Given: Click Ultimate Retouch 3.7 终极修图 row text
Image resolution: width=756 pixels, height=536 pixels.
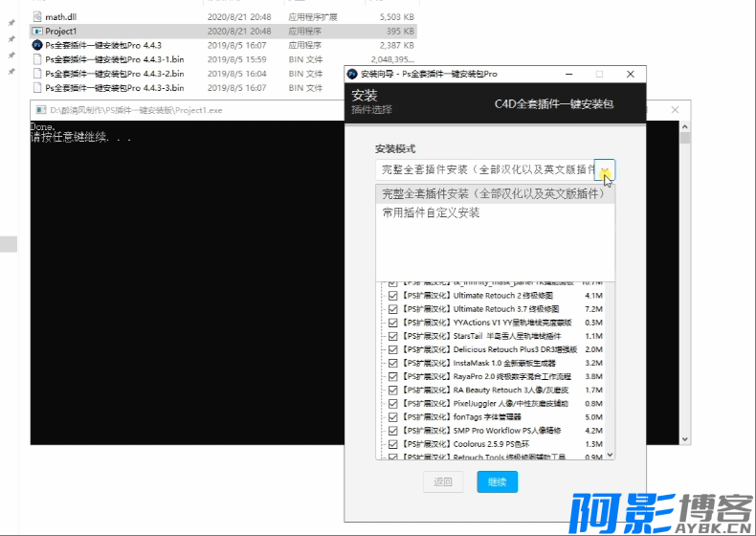Looking at the screenshot, I should [506, 309].
